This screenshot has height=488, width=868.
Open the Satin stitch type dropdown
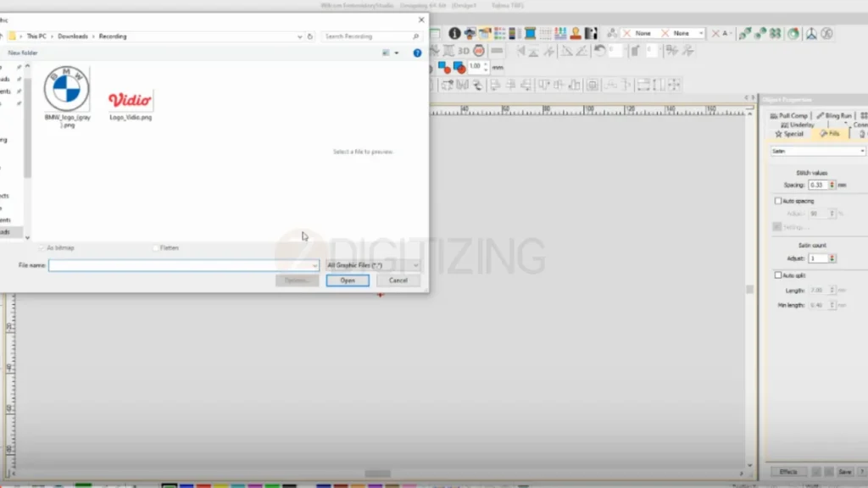[x=817, y=151]
